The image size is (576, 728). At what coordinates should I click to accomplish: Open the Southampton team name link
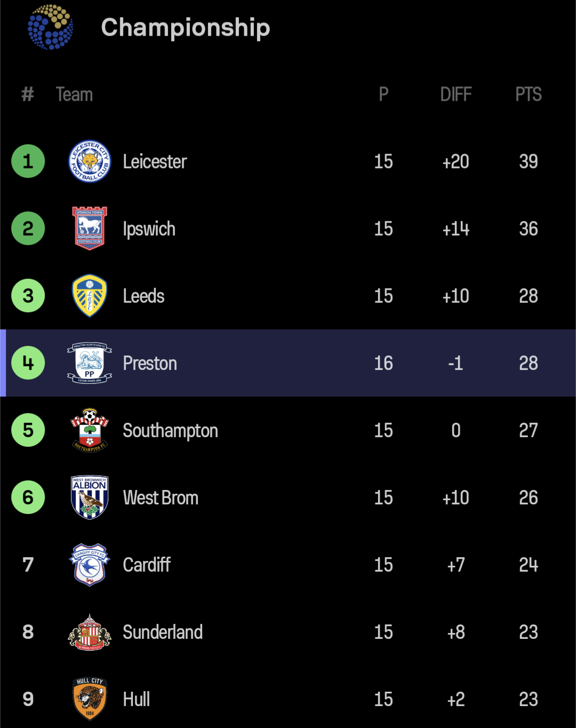coord(170,431)
